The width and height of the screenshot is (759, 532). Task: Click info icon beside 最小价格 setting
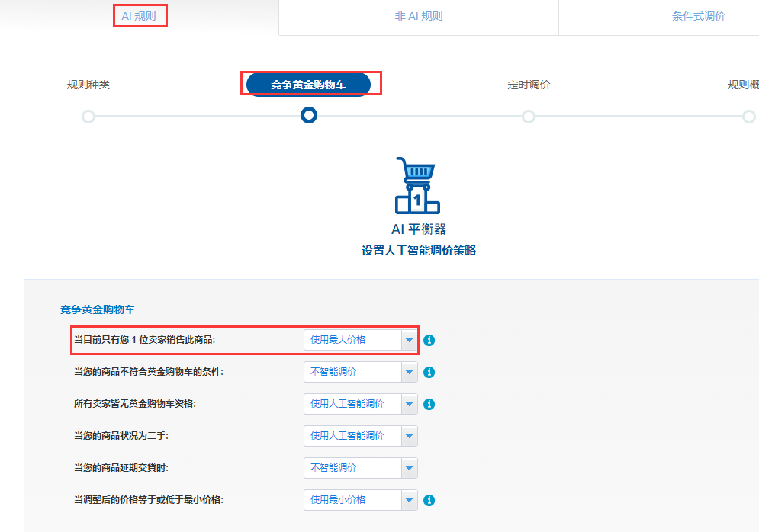coord(429,500)
